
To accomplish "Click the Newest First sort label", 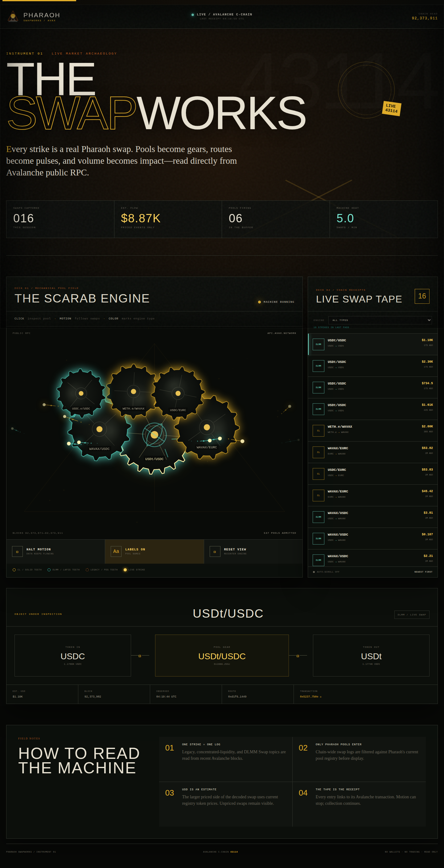I will (423, 572).
